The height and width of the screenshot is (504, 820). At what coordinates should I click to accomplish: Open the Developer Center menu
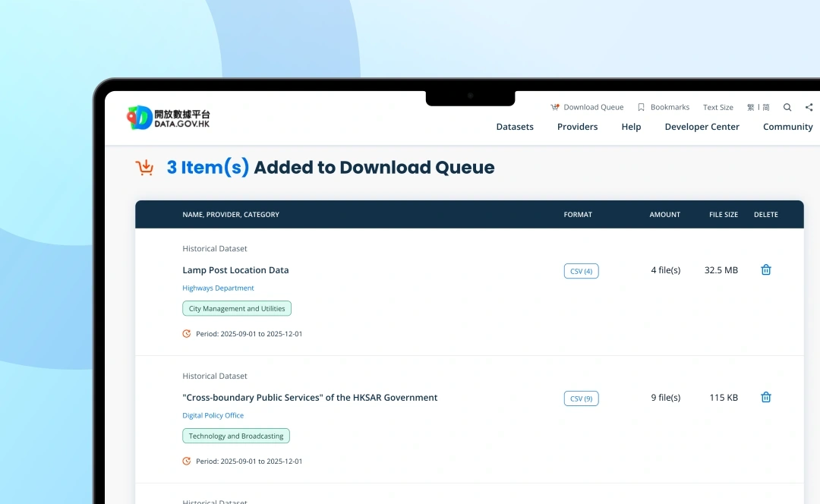click(x=702, y=127)
